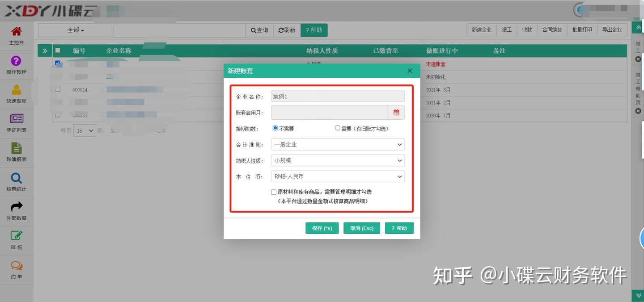
Task: Open 外部数据 share-arrow icon
Action: (x=17, y=207)
